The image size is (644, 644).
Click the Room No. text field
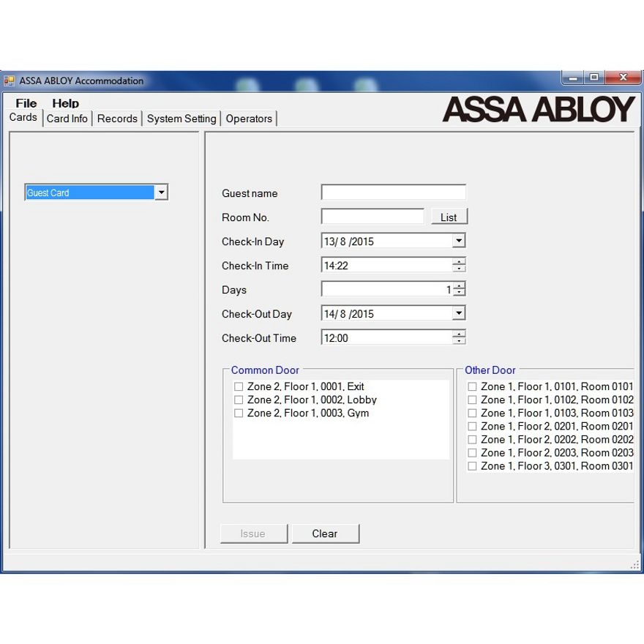tap(372, 217)
